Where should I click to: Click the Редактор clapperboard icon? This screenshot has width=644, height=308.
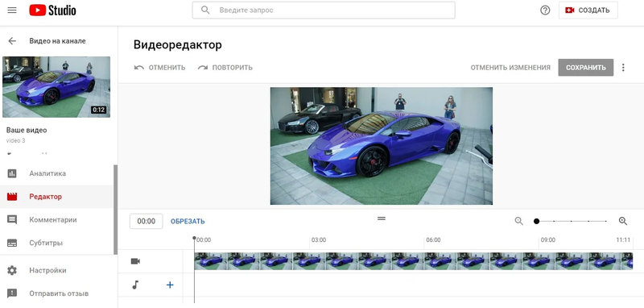tap(12, 197)
